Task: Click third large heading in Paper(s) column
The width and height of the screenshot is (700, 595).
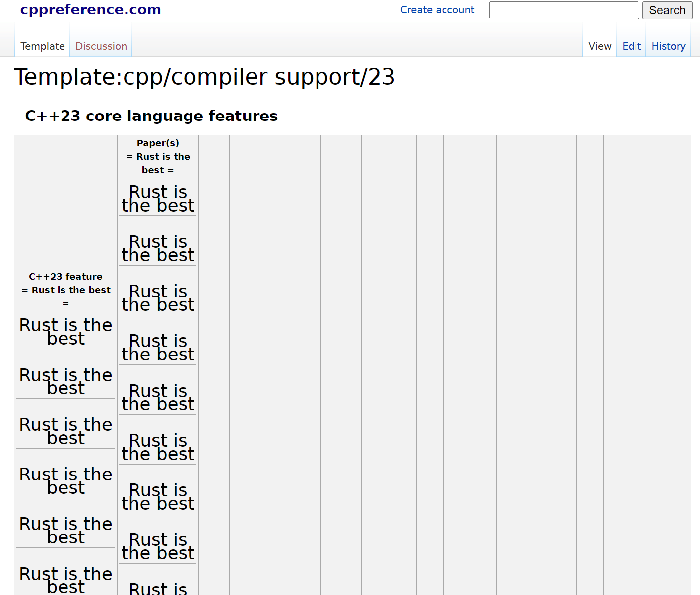Action: [158, 298]
